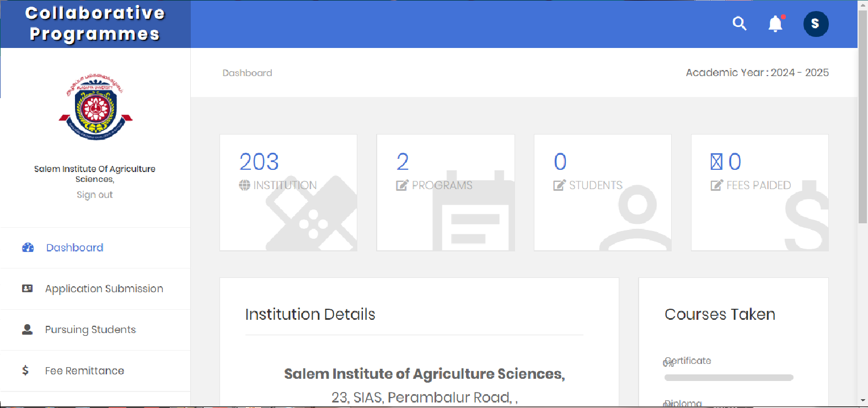Click the globe icon beside Institution
The height and width of the screenshot is (408, 868).
(244, 185)
